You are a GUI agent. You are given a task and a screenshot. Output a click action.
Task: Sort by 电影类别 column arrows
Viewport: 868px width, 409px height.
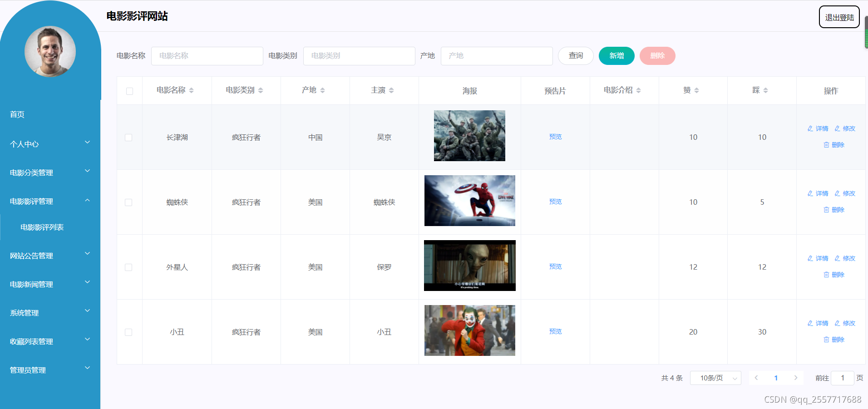261,90
